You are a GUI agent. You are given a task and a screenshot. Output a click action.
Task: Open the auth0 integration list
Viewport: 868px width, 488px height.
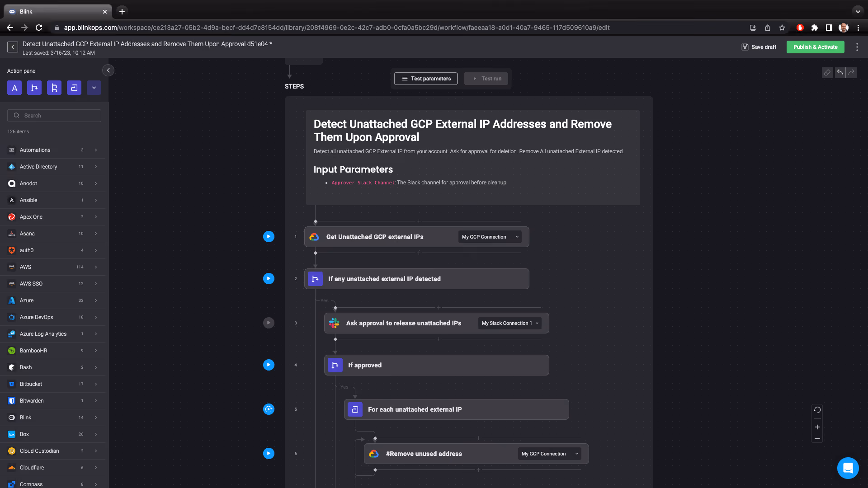[x=52, y=250]
